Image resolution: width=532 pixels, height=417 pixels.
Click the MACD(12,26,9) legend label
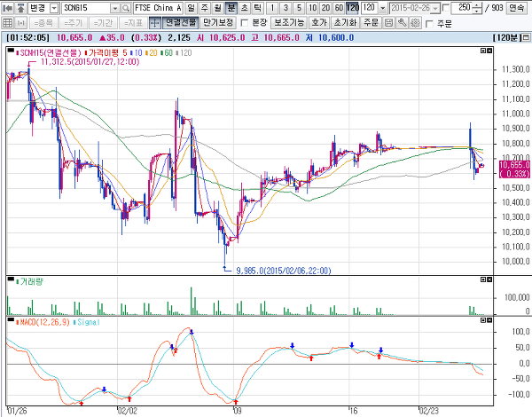point(45,322)
